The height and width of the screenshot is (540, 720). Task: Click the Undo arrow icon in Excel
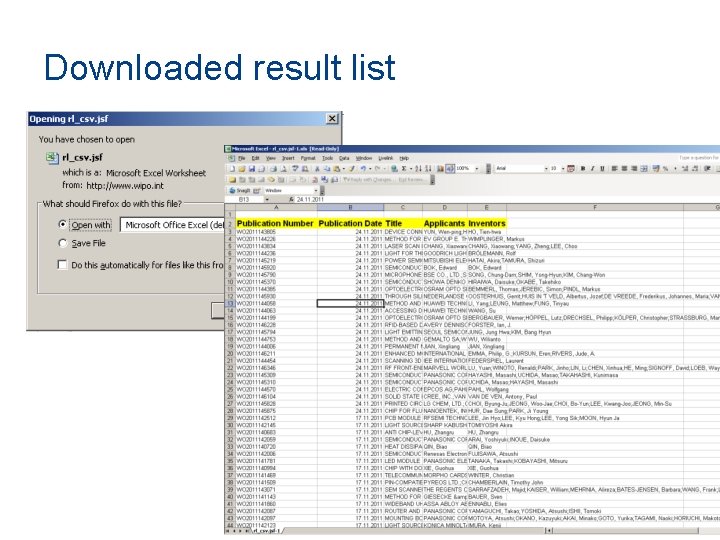tap(363, 169)
